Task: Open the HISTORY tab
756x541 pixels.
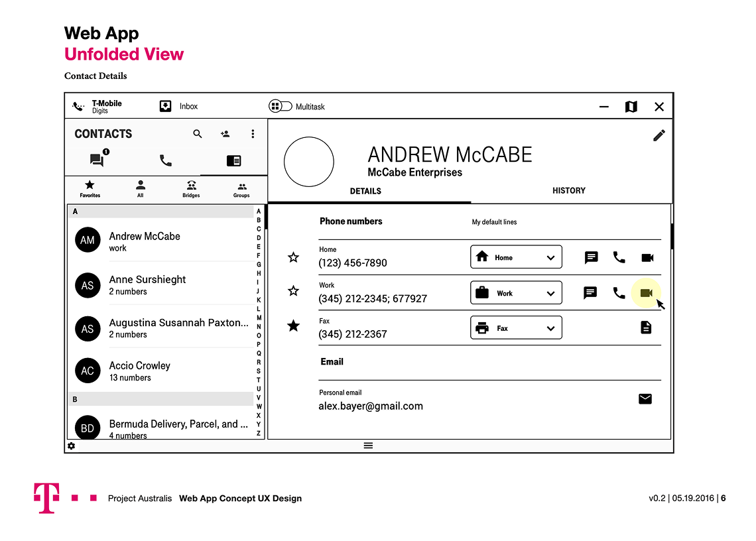Action: 569,191
